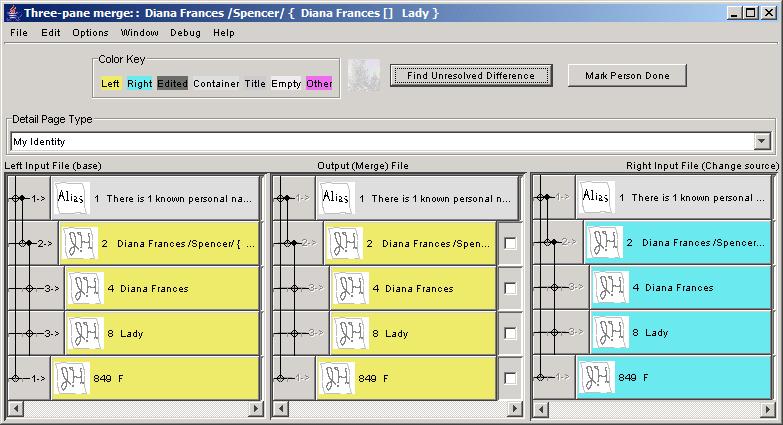Click Mark Person Done button

pyautogui.click(x=627, y=76)
